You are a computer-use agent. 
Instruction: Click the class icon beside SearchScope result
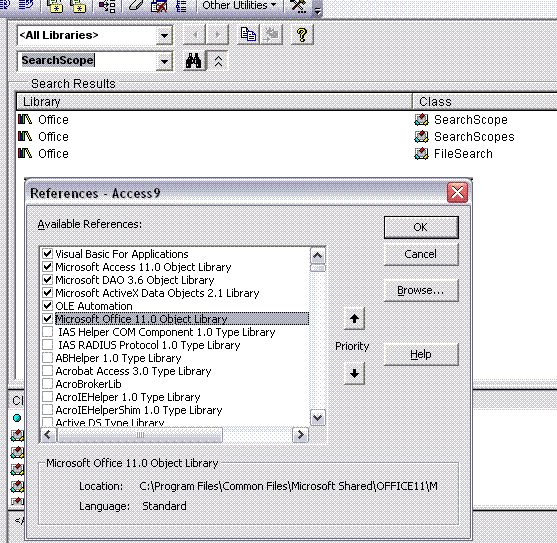(422, 120)
